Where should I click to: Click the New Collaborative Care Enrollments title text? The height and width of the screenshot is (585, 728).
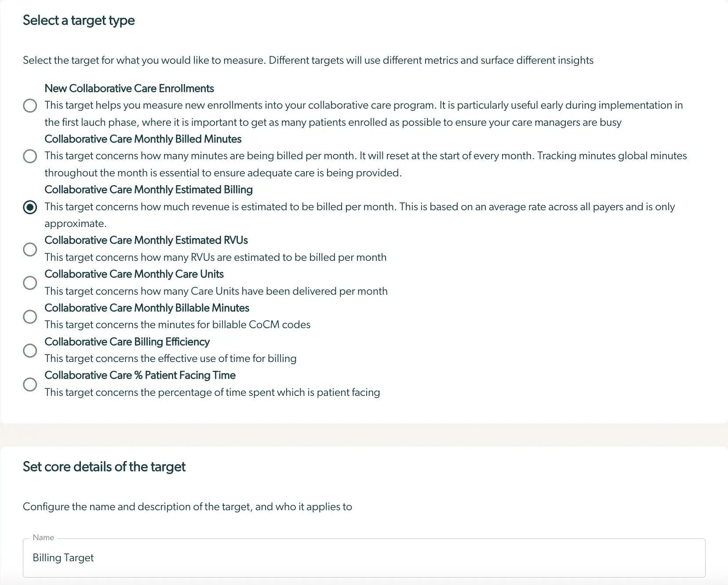point(129,88)
